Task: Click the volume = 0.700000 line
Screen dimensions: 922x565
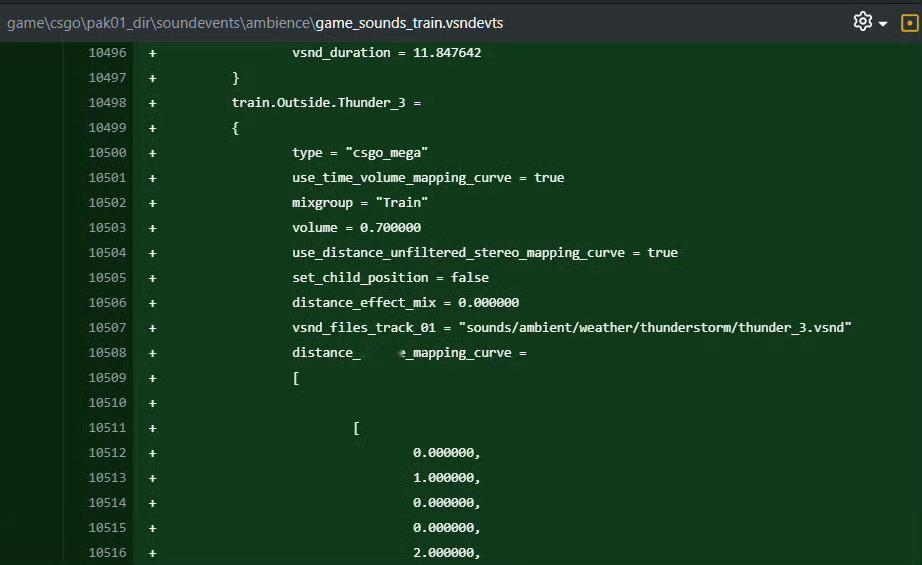Action: [356, 228]
